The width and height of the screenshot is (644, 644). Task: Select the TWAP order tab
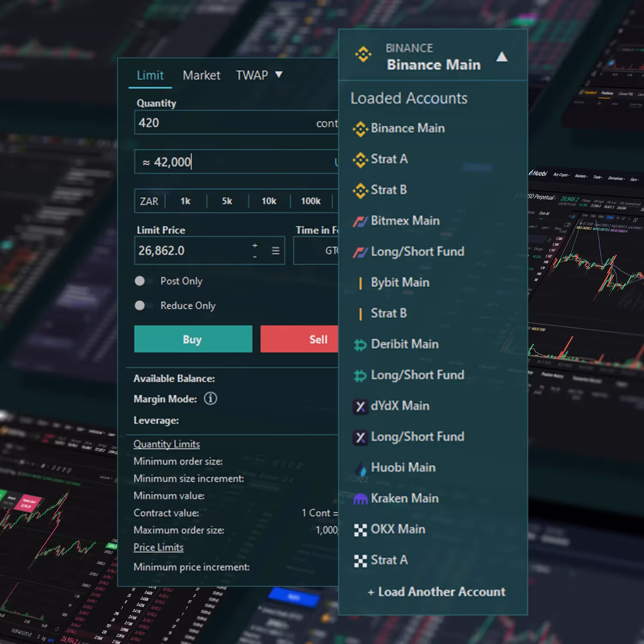point(252,75)
